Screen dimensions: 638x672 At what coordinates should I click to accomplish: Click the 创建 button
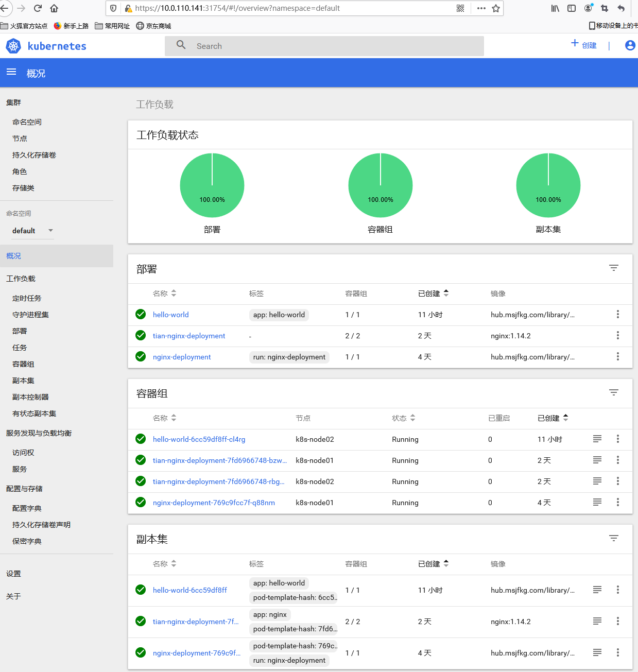click(x=584, y=45)
